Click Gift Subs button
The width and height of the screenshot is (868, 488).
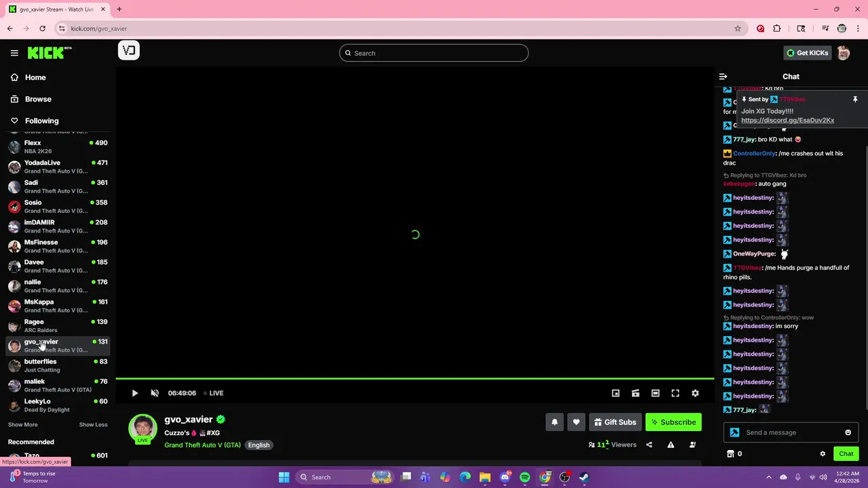(615, 422)
